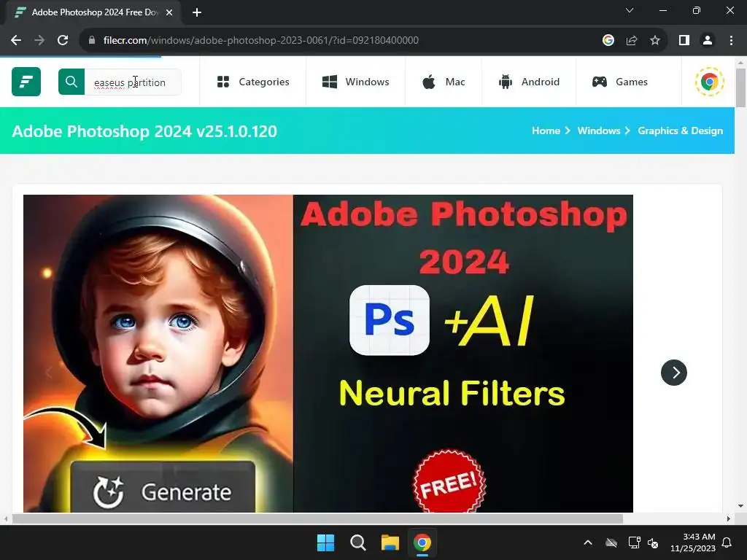747x560 pixels.
Task: Open taskbar Search
Action: [x=357, y=542]
